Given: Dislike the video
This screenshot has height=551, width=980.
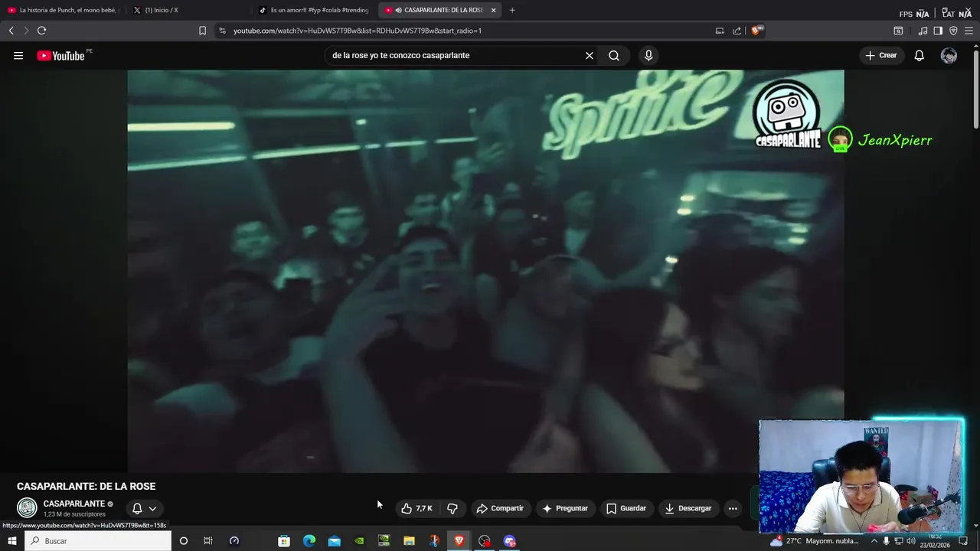Looking at the screenshot, I should pos(452,508).
